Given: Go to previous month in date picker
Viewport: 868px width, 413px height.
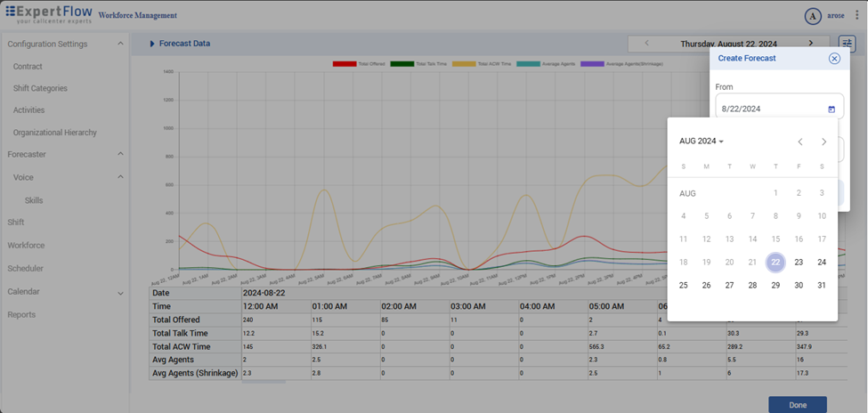Looking at the screenshot, I should [x=800, y=142].
